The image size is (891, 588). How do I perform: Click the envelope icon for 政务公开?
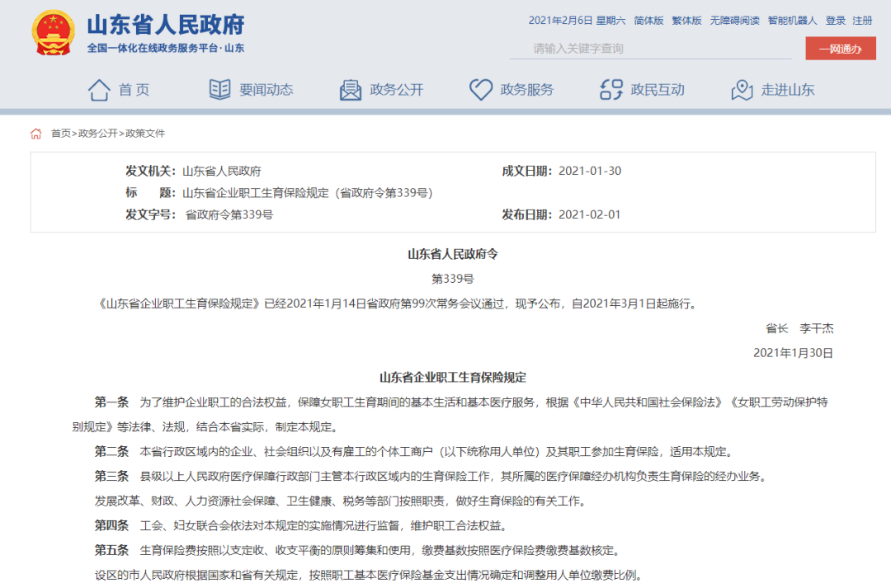click(x=351, y=90)
